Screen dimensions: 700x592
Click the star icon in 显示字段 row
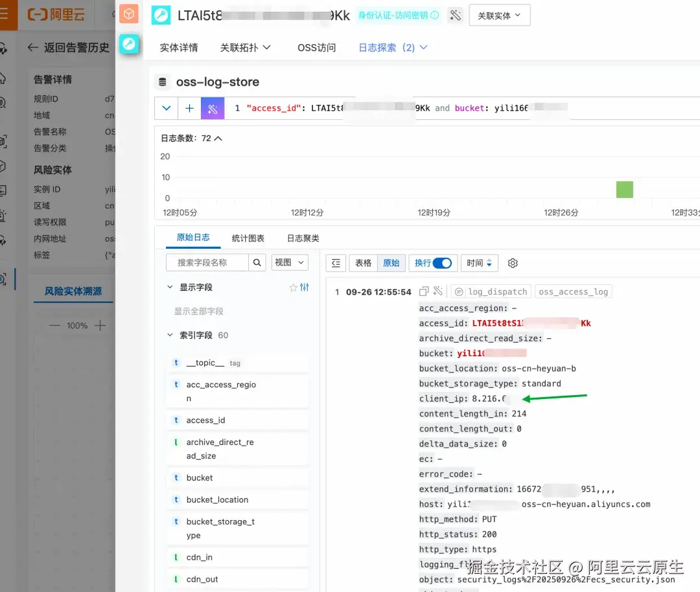(293, 288)
